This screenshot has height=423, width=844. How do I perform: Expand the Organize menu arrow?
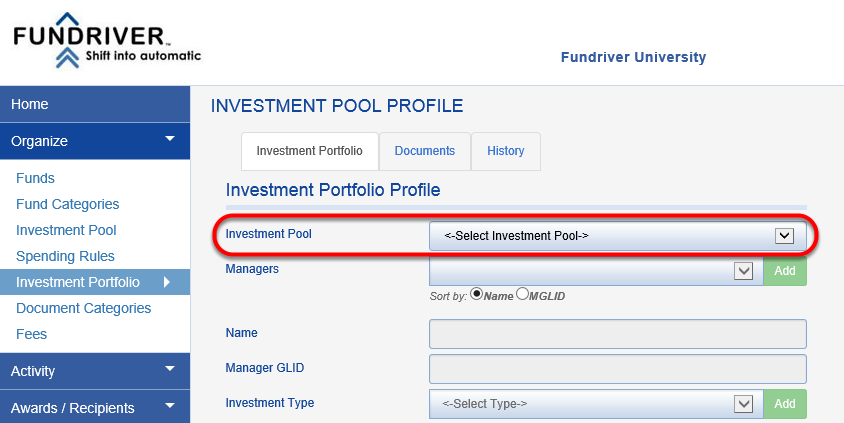(x=170, y=139)
